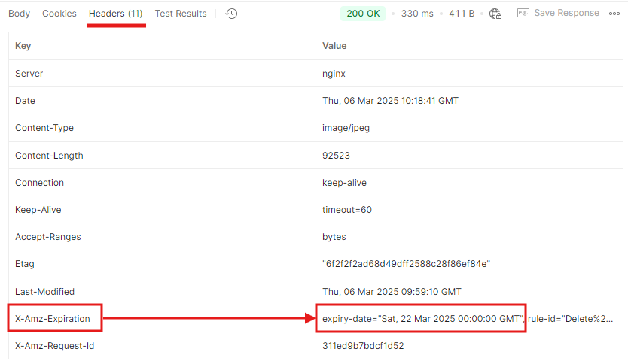Open the Cookies tab

pyautogui.click(x=59, y=14)
